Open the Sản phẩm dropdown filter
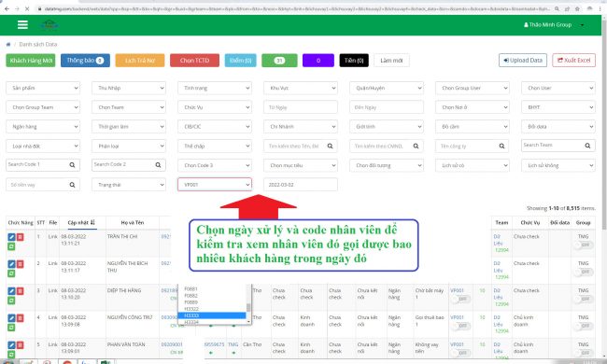 coord(43,88)
